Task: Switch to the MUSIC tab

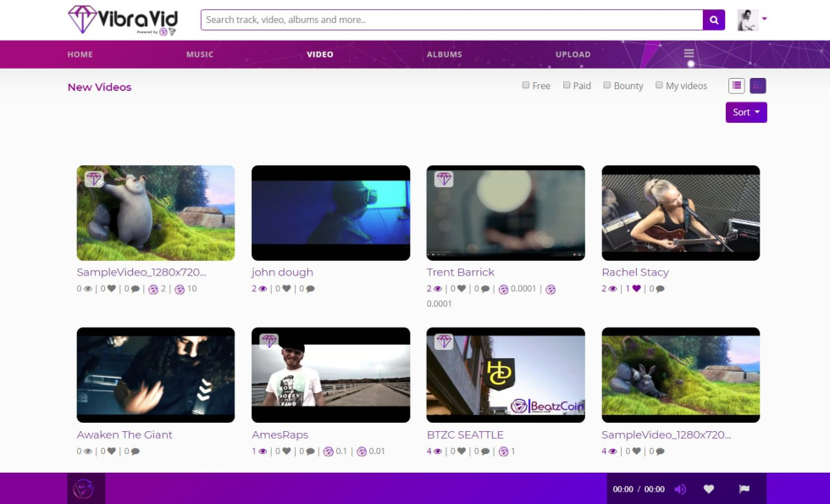Action: tap(200, 53)
